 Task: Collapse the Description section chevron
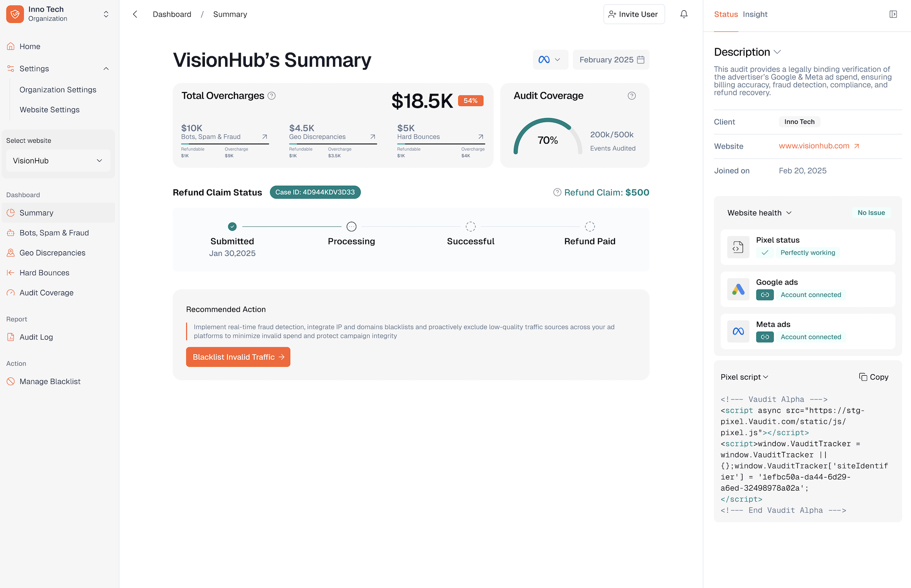click(x=777, y=52)
